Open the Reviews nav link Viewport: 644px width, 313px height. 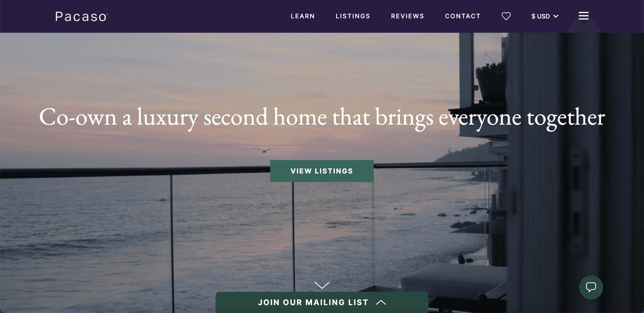pyautogui.click(x=407, y=16)
